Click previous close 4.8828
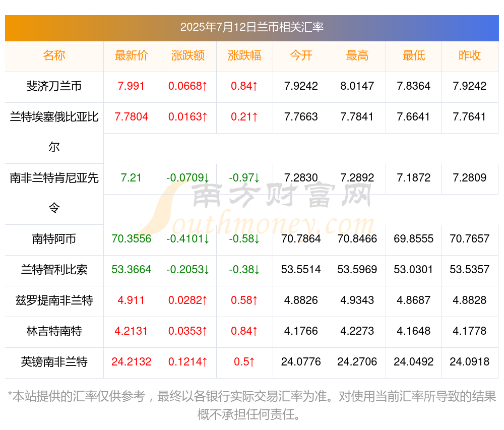The image size is (504, 430). 470,300
